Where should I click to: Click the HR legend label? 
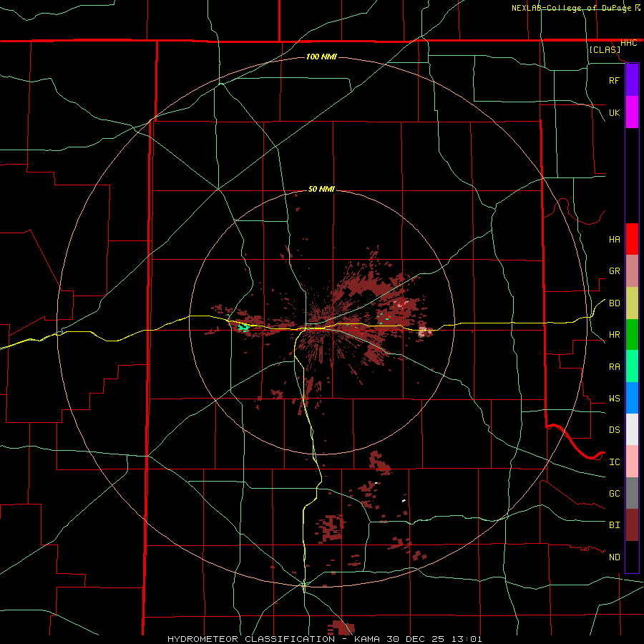click(x=614, y=335)
